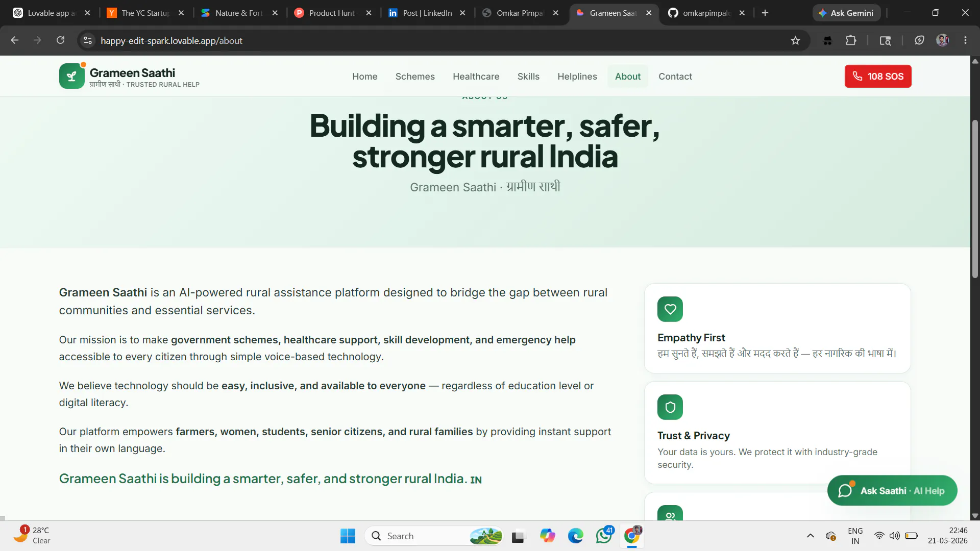The image size is (980, 551).
Task: Select the About nav item
Action: [628, 77]
